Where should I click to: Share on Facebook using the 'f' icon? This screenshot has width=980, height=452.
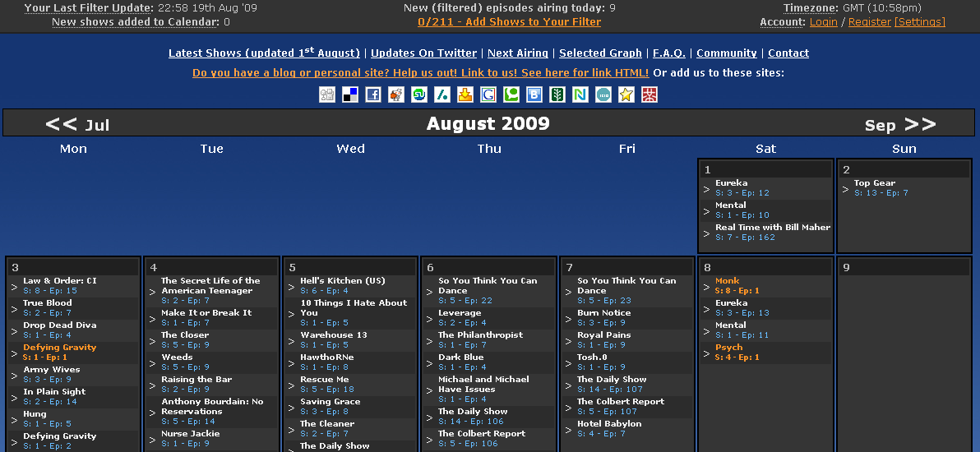pyautogui.click(x=373, y=95)
